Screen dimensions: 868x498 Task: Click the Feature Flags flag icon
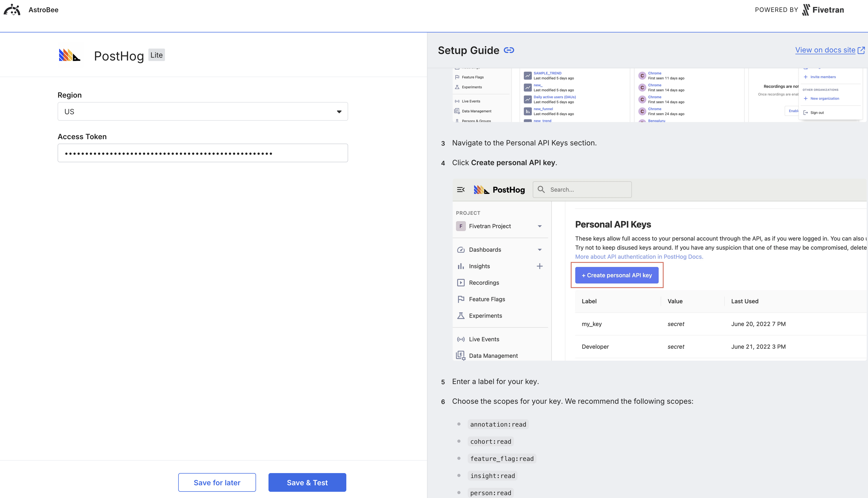click(461, 299)
